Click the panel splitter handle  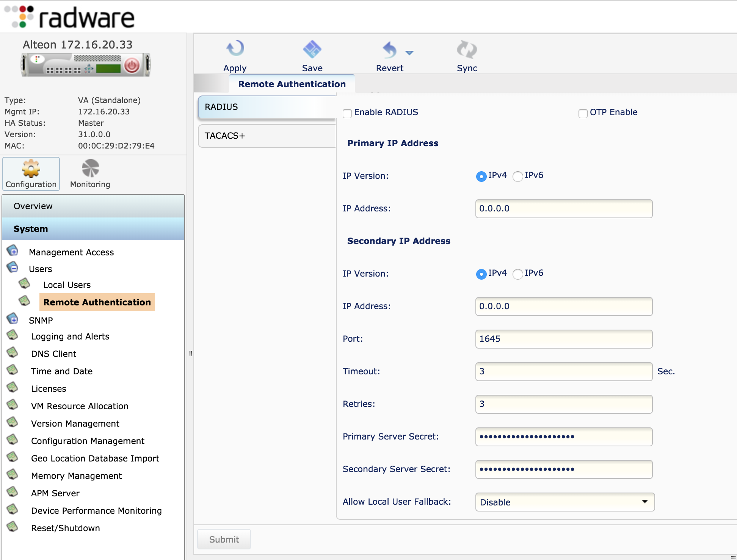[x=190, y=354]
